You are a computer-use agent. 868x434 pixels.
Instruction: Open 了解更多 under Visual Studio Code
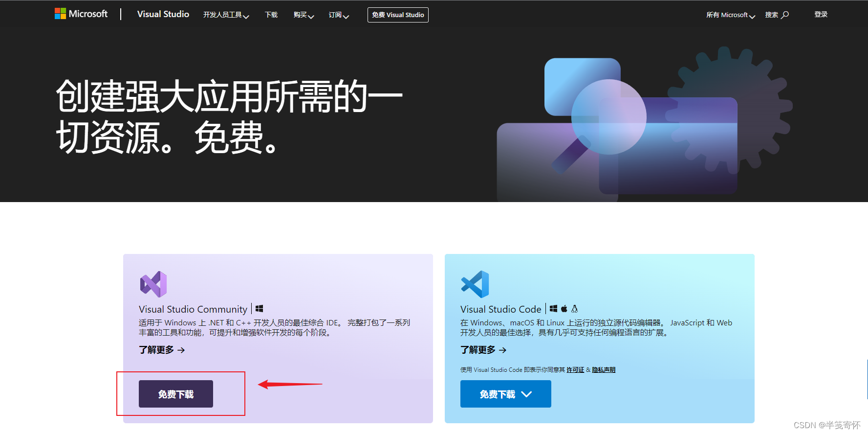pyautogui.click(x=483, y=350)
